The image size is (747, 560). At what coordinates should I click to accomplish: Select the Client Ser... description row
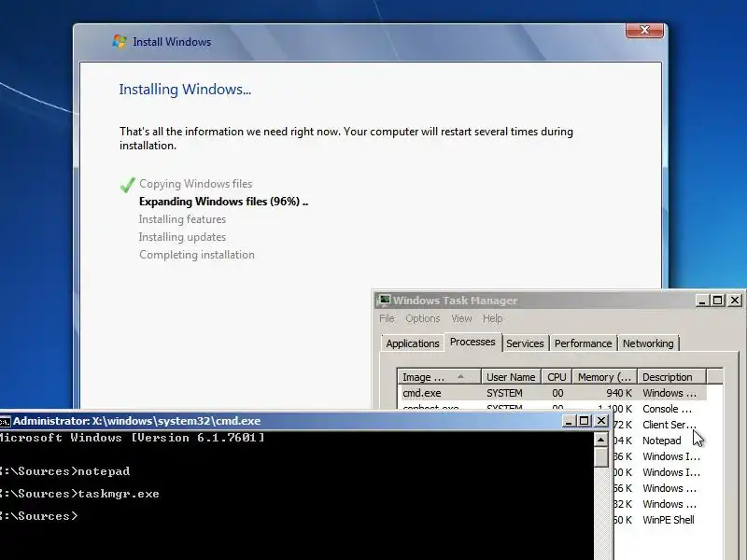669,425
